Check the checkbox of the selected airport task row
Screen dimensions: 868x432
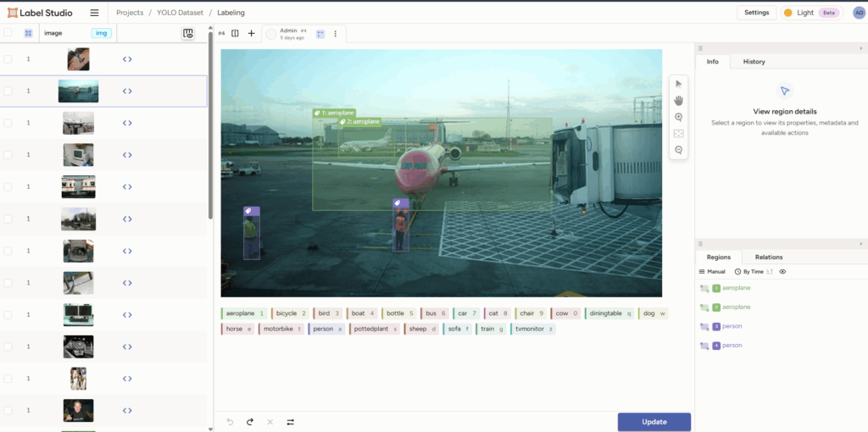pos(8,91)
